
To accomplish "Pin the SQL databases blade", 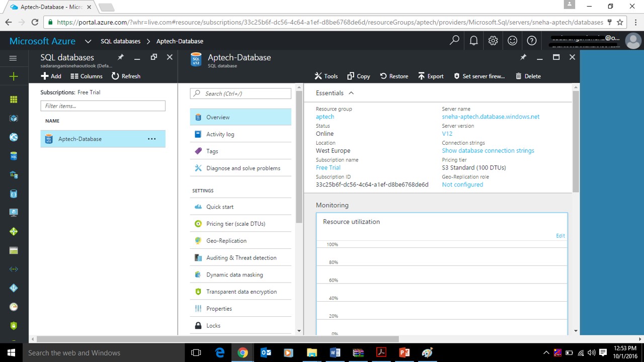I will 120,57.
